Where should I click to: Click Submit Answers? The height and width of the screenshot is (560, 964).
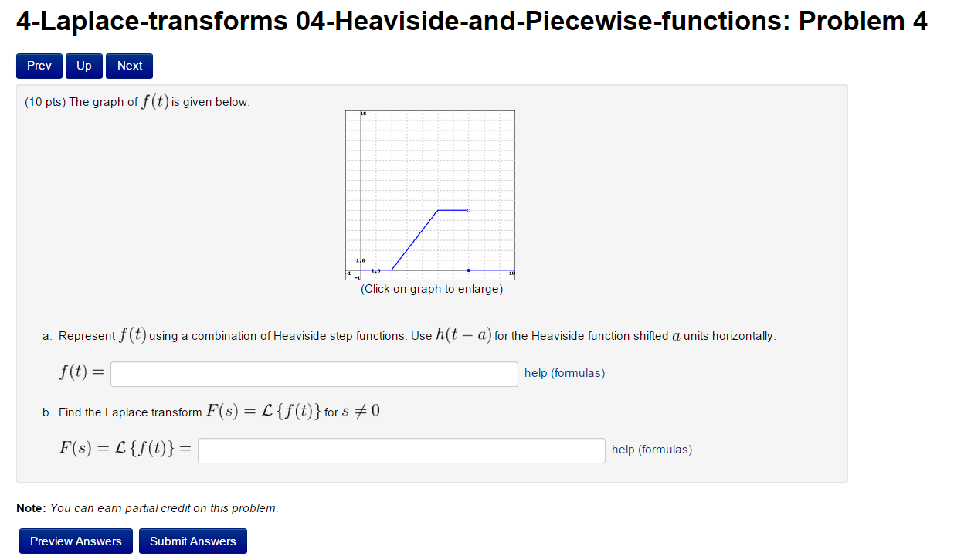coord(192,541)
